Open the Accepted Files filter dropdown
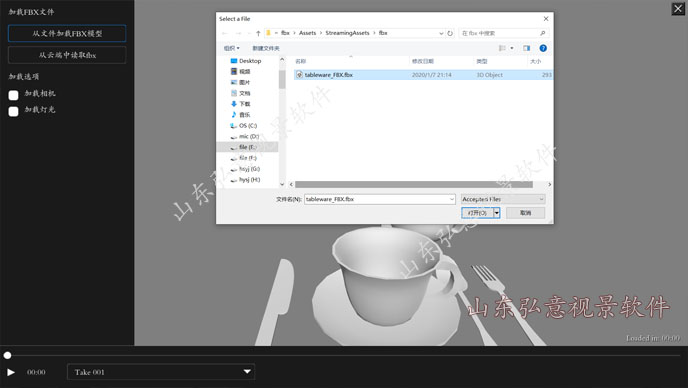Image resolution: width=688 pixels, height=388 pixels. pos(503,199)
